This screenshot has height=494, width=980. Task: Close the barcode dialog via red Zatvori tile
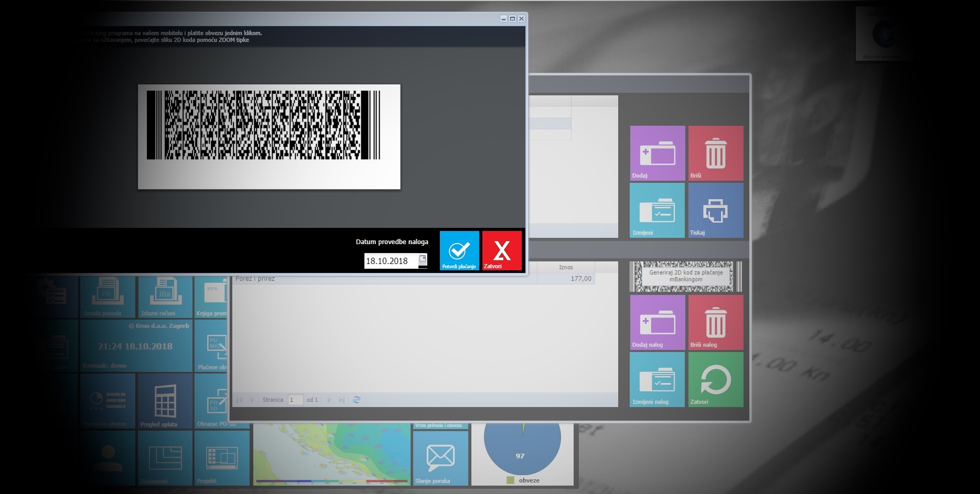tap(502, 251)
